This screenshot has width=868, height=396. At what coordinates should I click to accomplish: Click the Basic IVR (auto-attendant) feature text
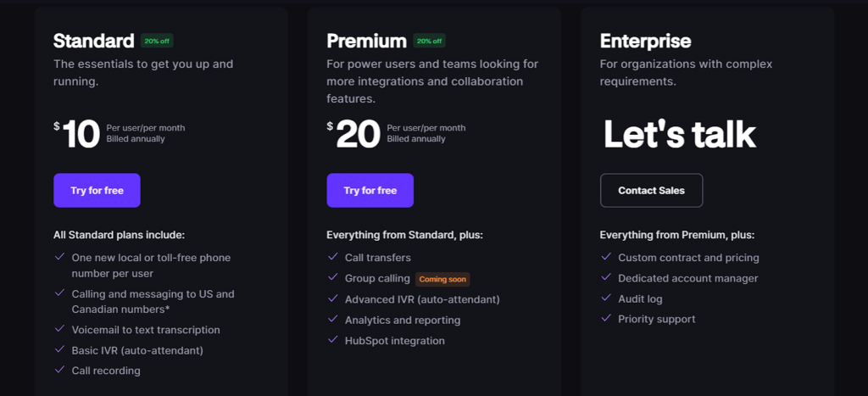(x=137, y=350)
